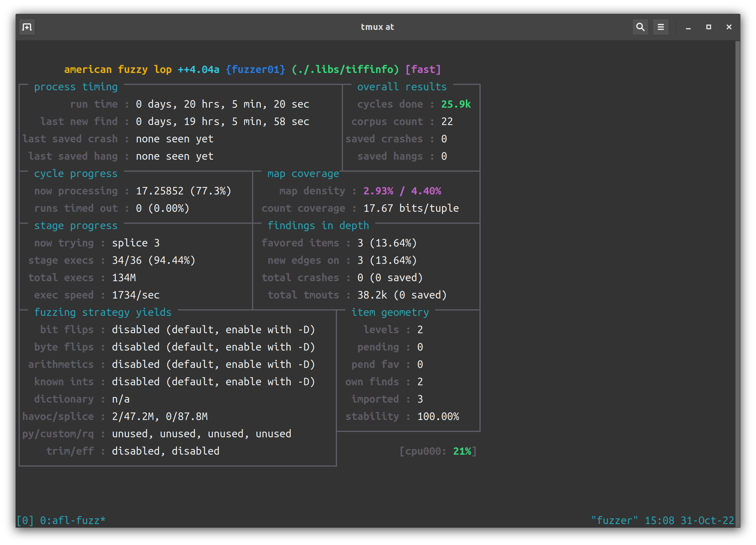756x545 pixels.
Task: Click the saved hangs value '0'
Action: [444, 156]
